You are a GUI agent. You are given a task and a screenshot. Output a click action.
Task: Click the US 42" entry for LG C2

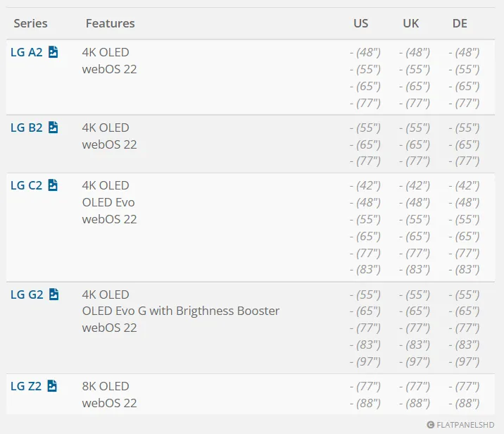(365, 186)
